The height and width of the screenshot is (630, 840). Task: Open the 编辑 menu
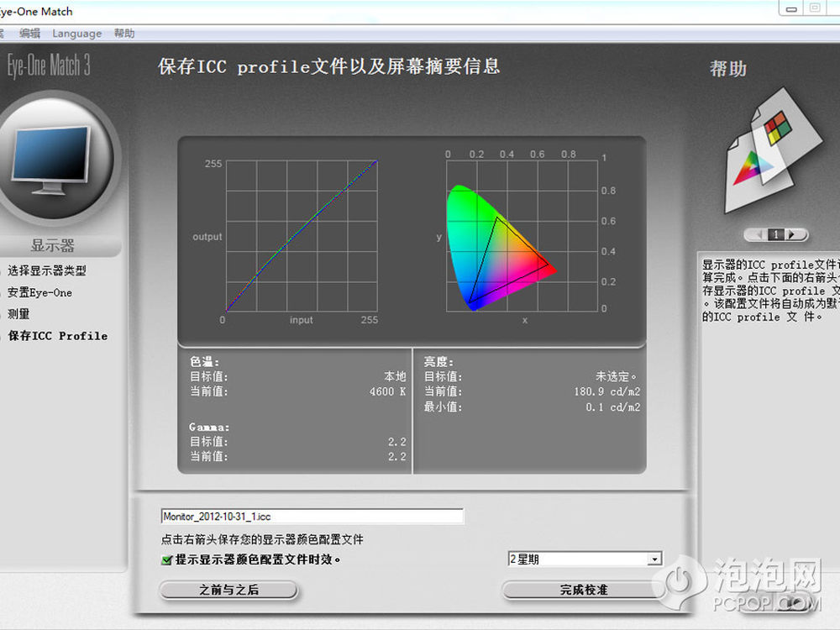29,34
